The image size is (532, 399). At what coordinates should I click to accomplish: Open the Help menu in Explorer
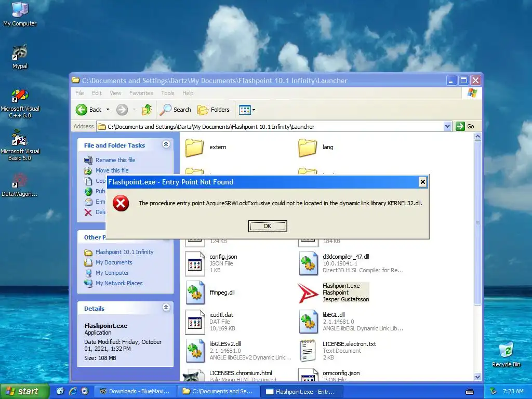coord(188,93)
